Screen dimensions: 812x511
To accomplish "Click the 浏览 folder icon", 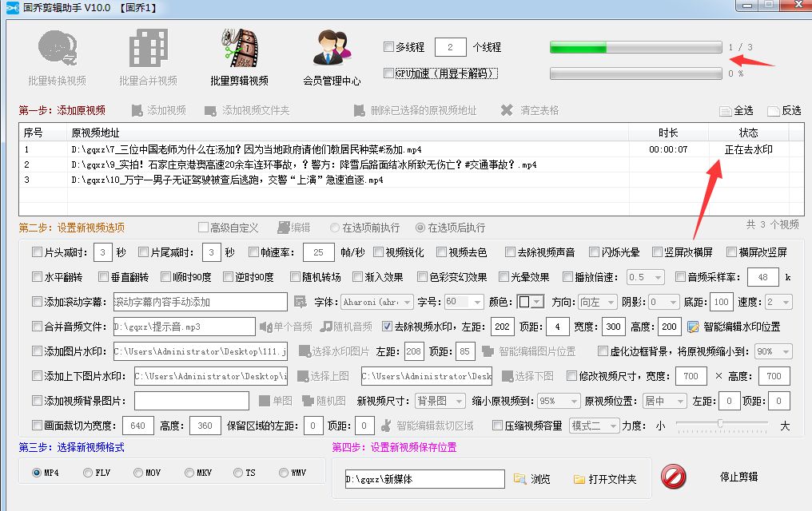I will pos(519,479).
